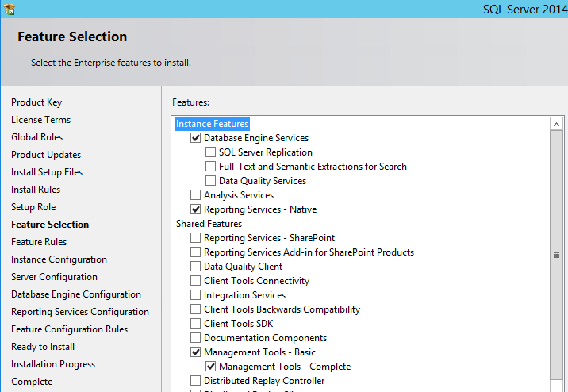Open the Global Rules step
The width and height of the screenshot is (568, 392).
pos(37,137)
